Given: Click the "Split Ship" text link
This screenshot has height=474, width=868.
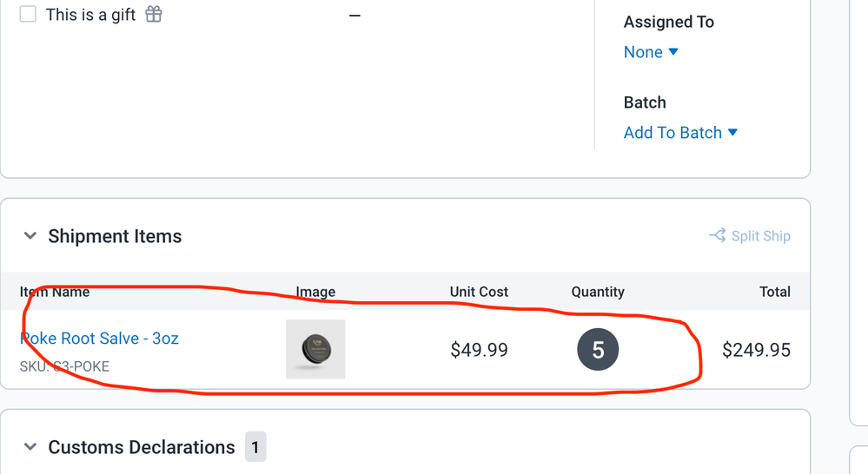Looking at the screenshot, I should [760, 236].
